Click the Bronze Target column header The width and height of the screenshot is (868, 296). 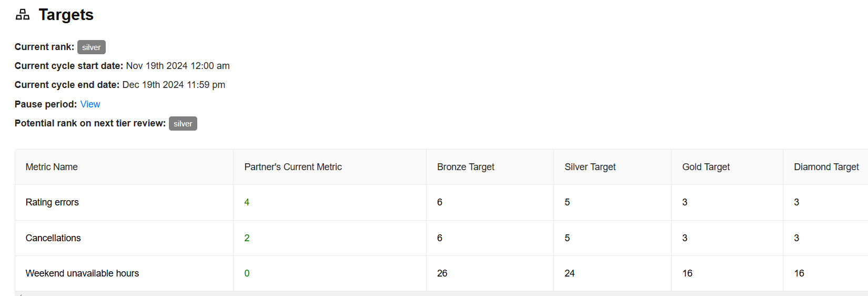(466, 167)
